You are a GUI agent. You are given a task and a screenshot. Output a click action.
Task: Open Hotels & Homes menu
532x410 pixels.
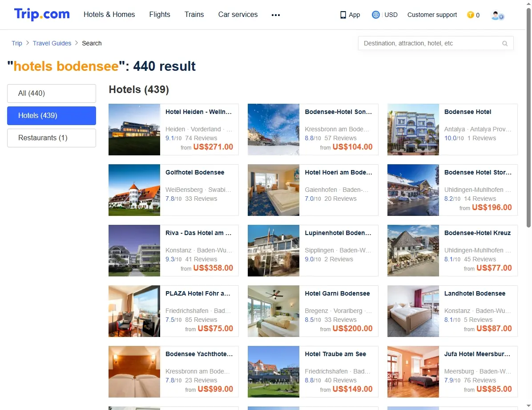point(109,14)
